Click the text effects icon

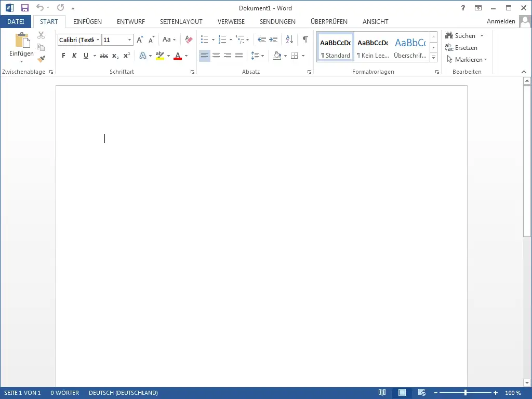143,56
